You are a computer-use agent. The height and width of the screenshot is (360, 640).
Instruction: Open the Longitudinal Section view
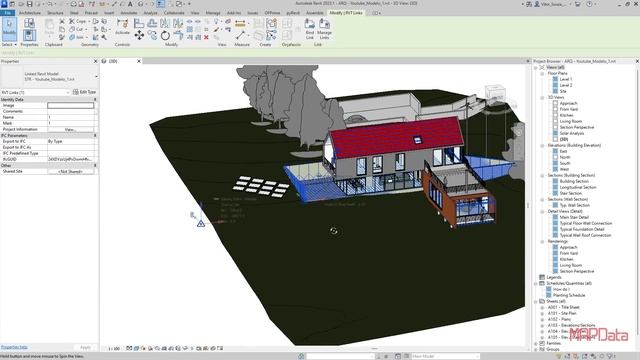(x=578, y=187)
